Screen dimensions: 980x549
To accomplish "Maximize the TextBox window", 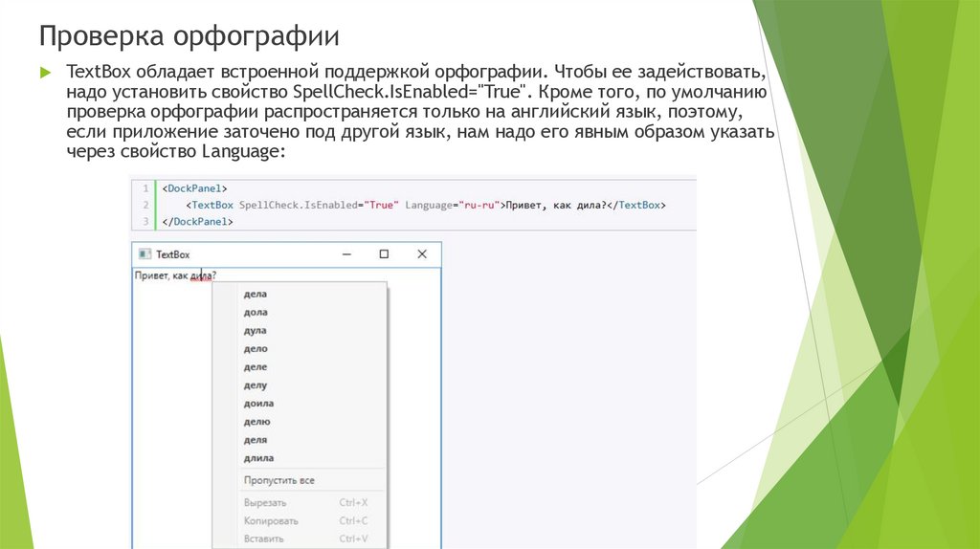I will [384, 254].
